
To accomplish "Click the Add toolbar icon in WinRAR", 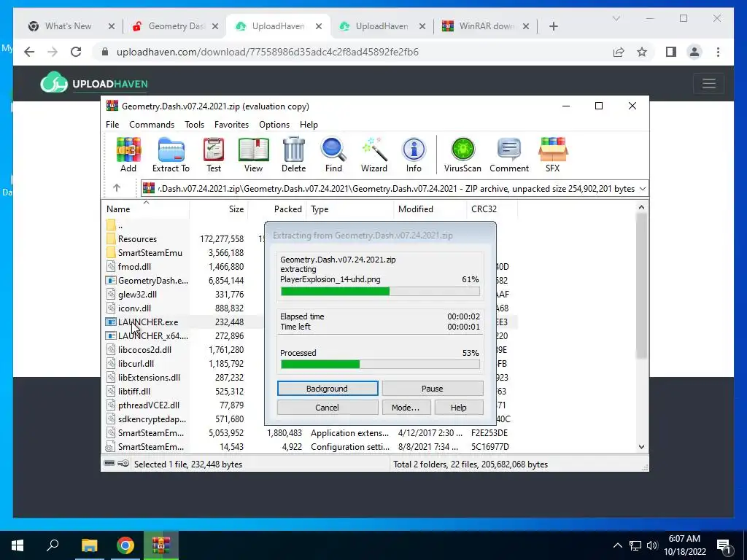I will pyautogui.click(x=128, y=155).
